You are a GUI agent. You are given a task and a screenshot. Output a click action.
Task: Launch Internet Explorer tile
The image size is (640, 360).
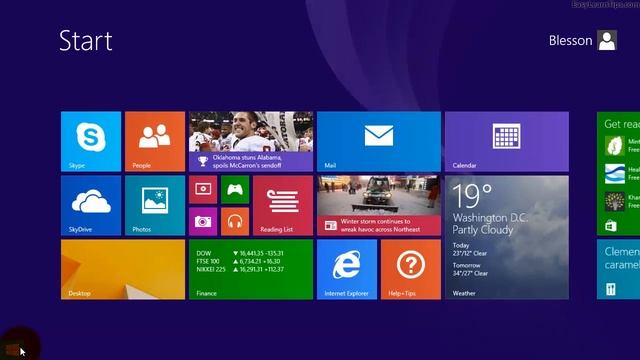point(347,269)
